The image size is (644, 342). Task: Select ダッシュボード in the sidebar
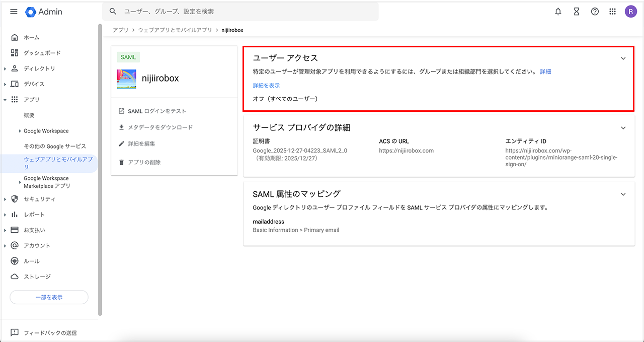click(42, 53)
